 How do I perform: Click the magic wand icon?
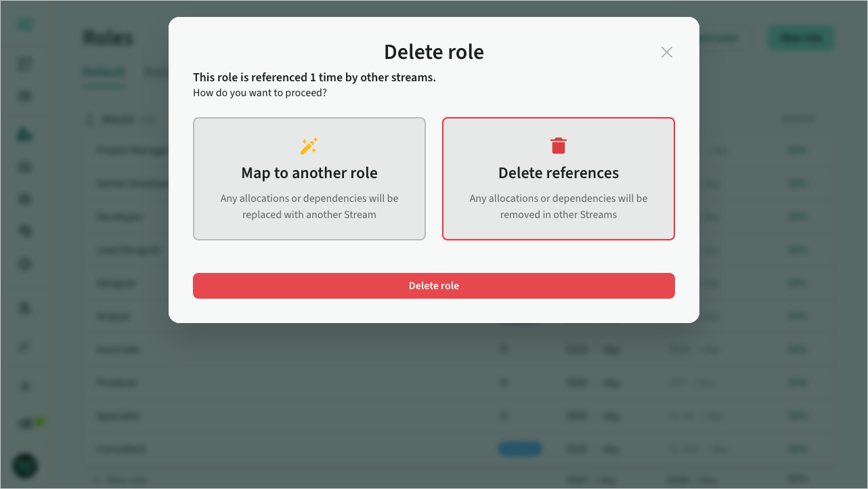pyautogui.click(x=309, y=146)
